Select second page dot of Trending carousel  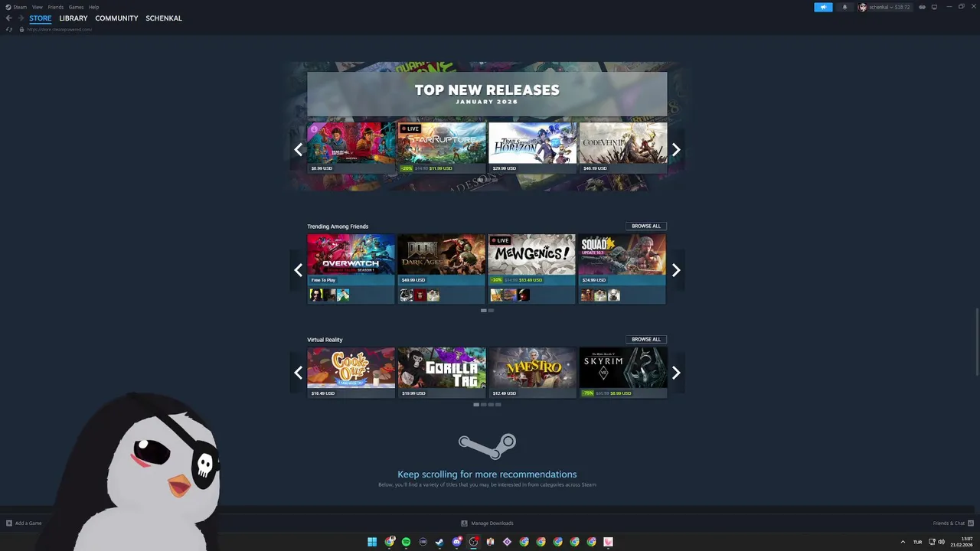(491, 311)
